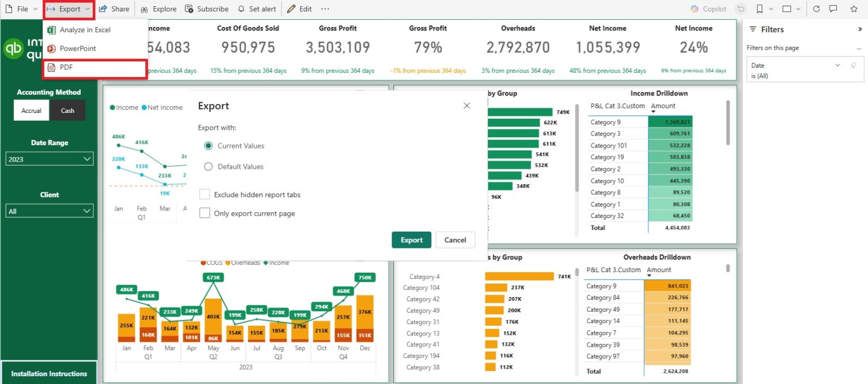The image size is (868, 384).
Task: Open the Bookmarks icon
Action: click(760, 8)
